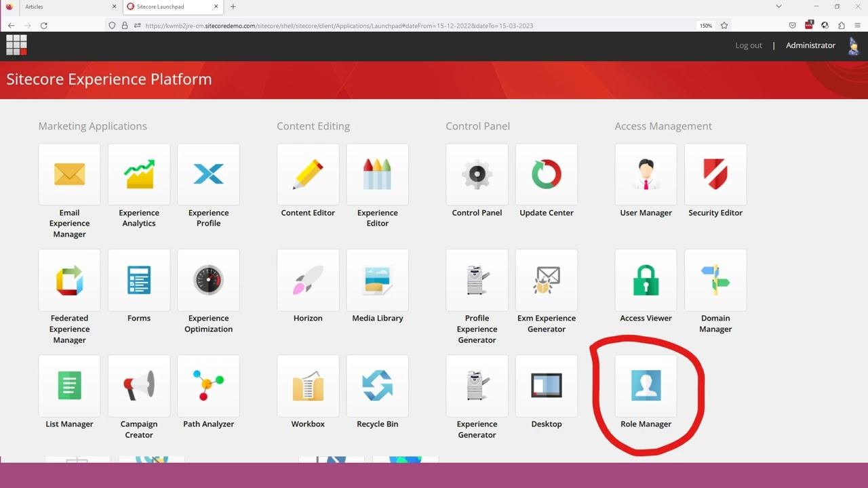Image resolution: width=868 pixels, height=488 pixels.
Task: Reload the current page
Action: pos(44,26)
